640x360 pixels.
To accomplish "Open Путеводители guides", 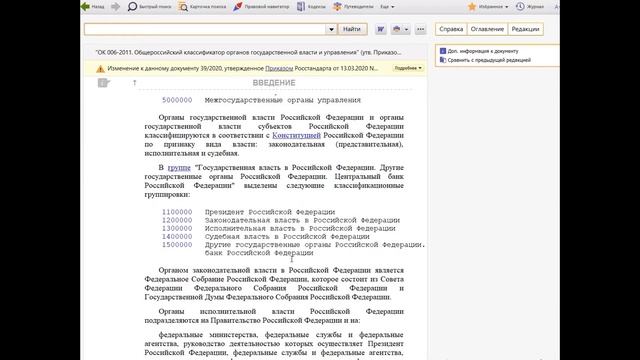I will pyautogui.click(x=353, y=7).
